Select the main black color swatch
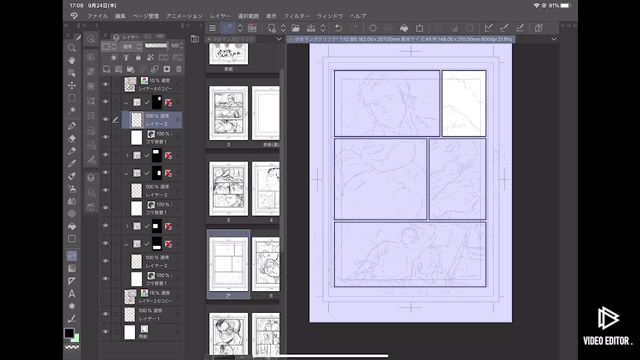 [x=69, y=333]
